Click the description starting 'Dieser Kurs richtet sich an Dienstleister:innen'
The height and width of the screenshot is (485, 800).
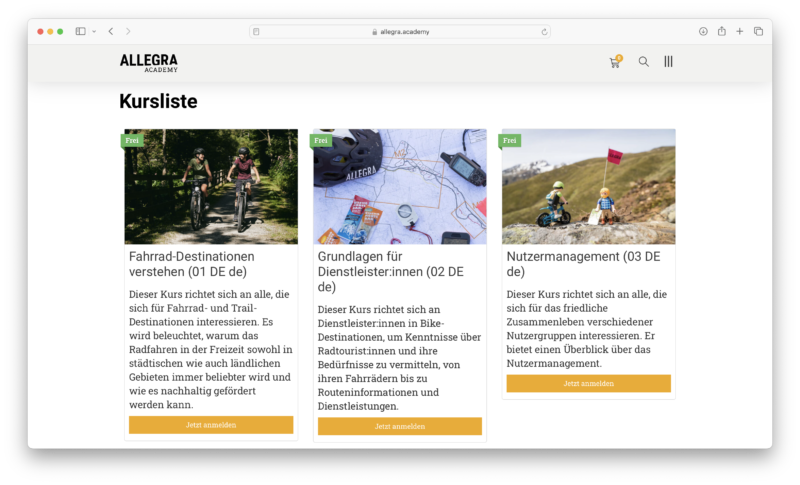click(399, 358)
